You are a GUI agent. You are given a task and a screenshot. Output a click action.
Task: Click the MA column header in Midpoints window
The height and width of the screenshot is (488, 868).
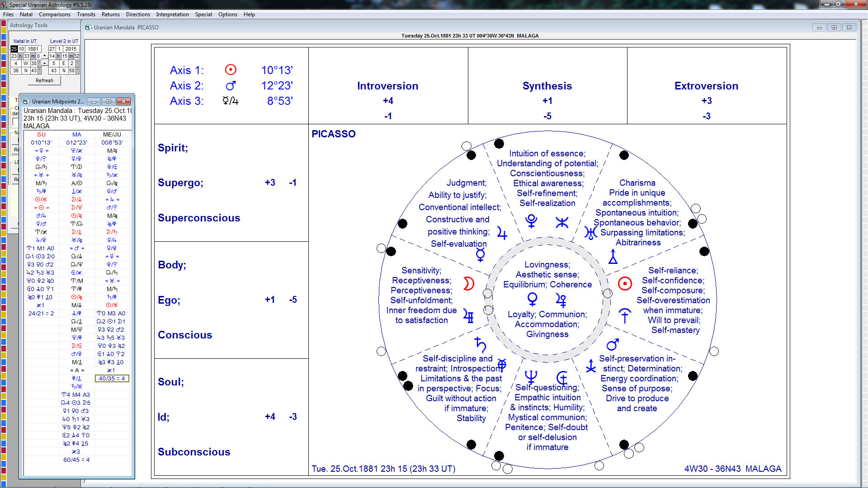[x=77, y=135]
